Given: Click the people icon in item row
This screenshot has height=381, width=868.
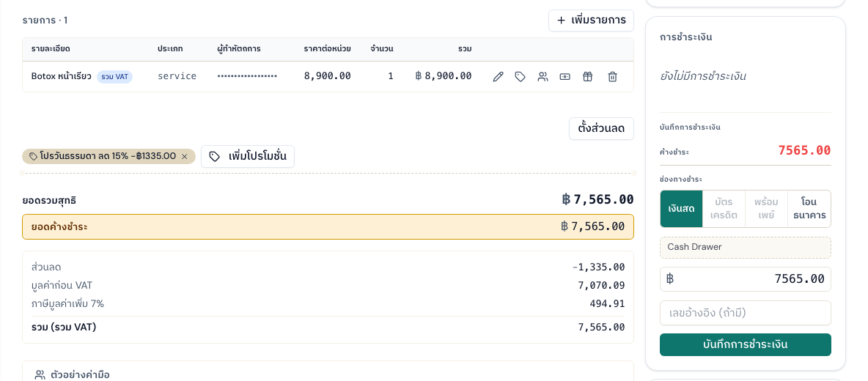Looking at the screenshot, I should coord(543,77).
